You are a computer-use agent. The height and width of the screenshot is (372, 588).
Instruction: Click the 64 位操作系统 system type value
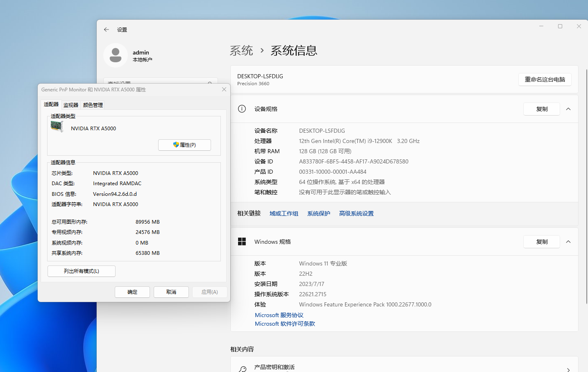[342, 182]
